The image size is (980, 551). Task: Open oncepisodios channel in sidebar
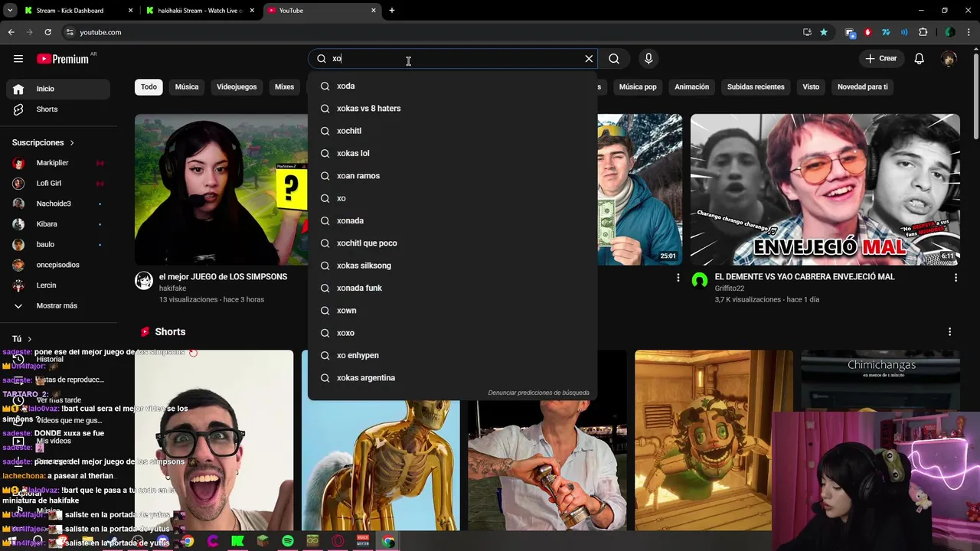click(58, 265)
